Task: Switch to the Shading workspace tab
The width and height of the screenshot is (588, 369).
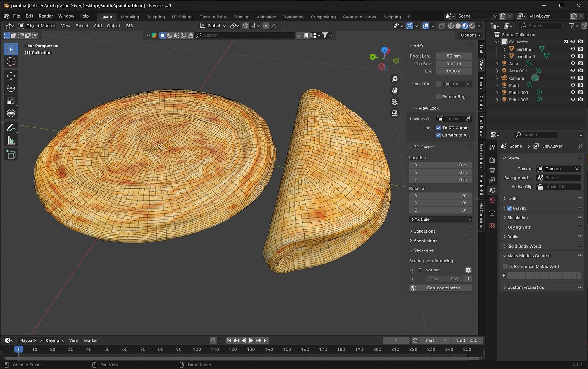Action: point(241,17)
